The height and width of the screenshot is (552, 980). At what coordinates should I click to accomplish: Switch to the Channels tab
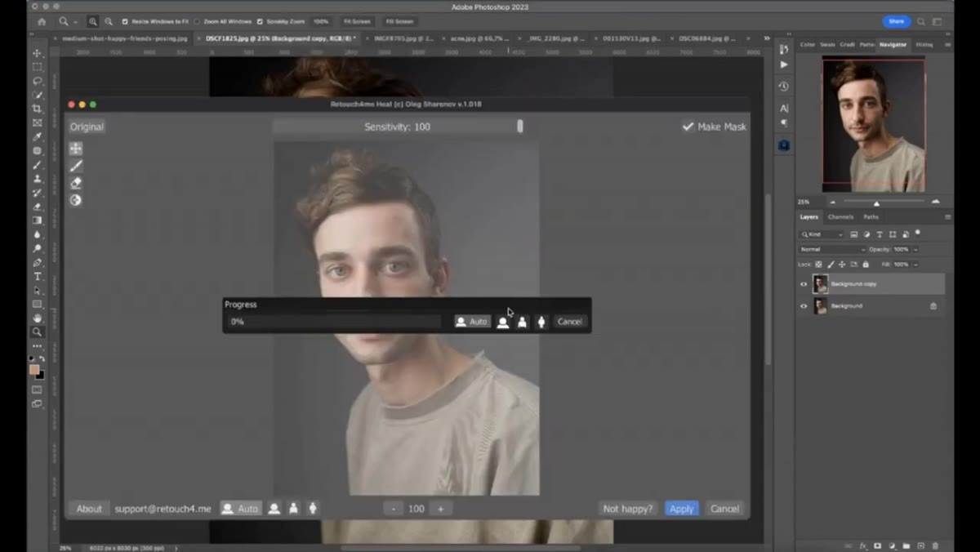(840, 217)
